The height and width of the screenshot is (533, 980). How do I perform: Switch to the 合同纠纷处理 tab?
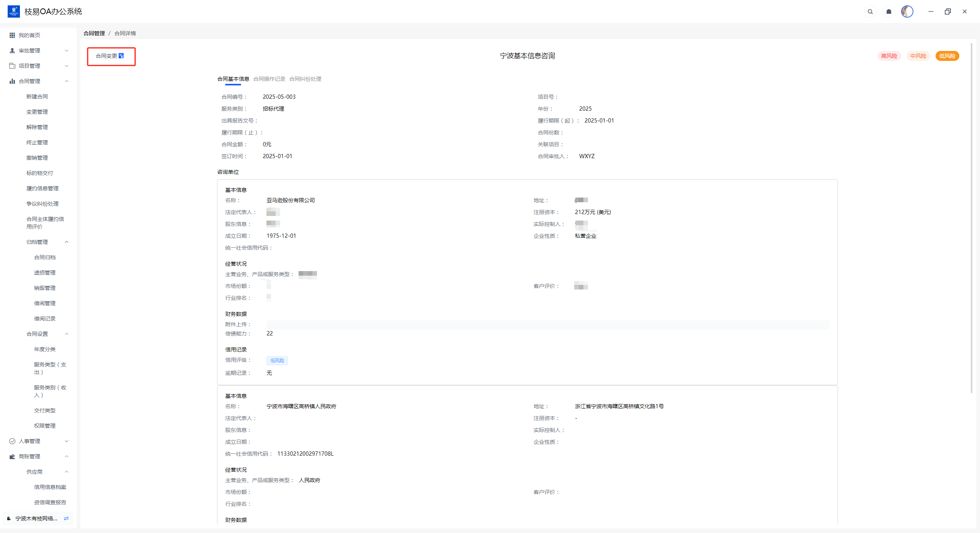click(x=305, y=79)
